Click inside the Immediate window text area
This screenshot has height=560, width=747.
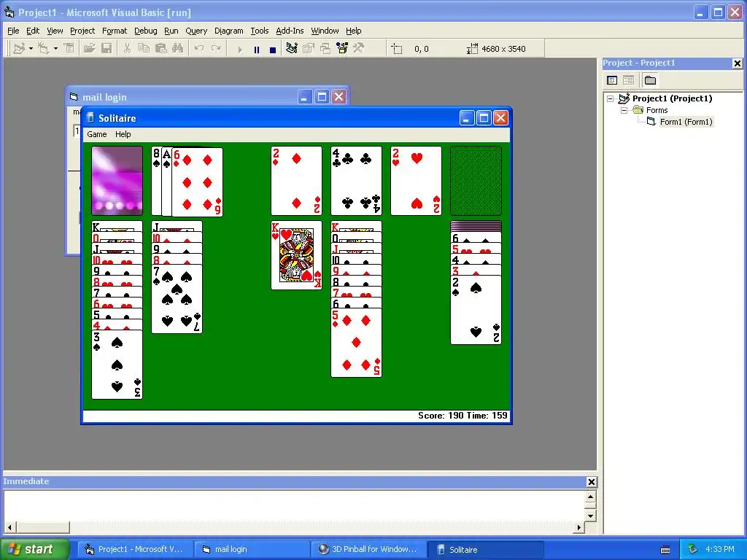pyautogui.click(x=294, y=506)
